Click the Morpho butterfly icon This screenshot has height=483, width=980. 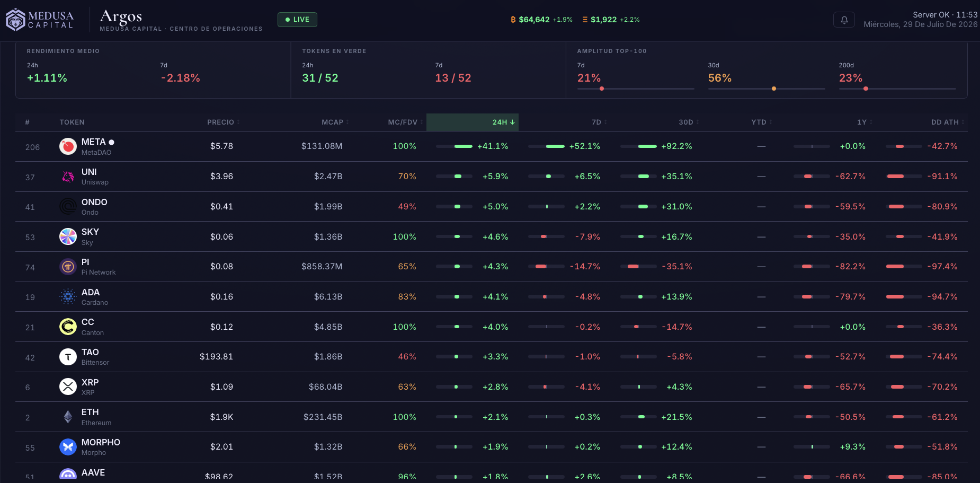point(68,447)
